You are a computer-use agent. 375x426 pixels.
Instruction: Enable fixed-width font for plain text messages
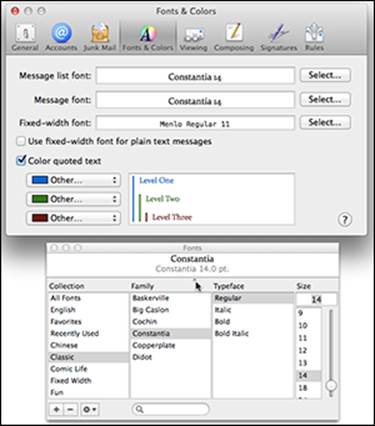pos(21,141)
